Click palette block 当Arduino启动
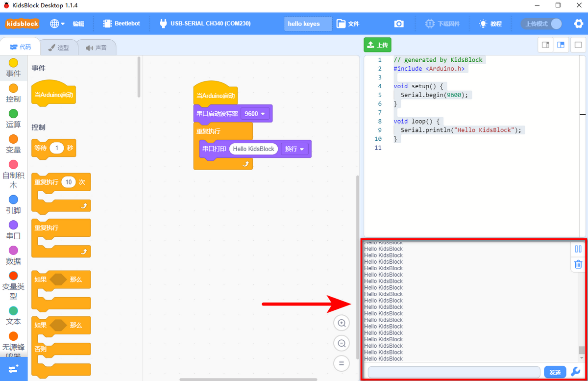Image resolution: width=588 pixels, height=381 pixels. (x=53, y=93)
